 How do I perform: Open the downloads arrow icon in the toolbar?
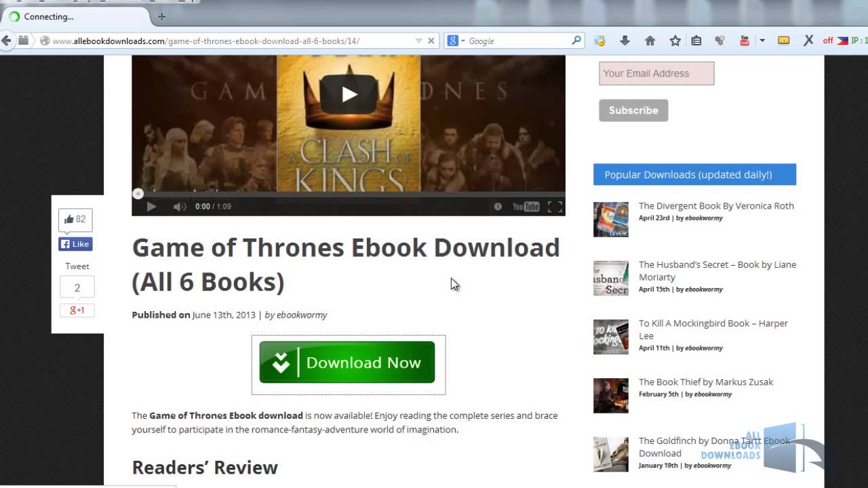coord(625,41)
